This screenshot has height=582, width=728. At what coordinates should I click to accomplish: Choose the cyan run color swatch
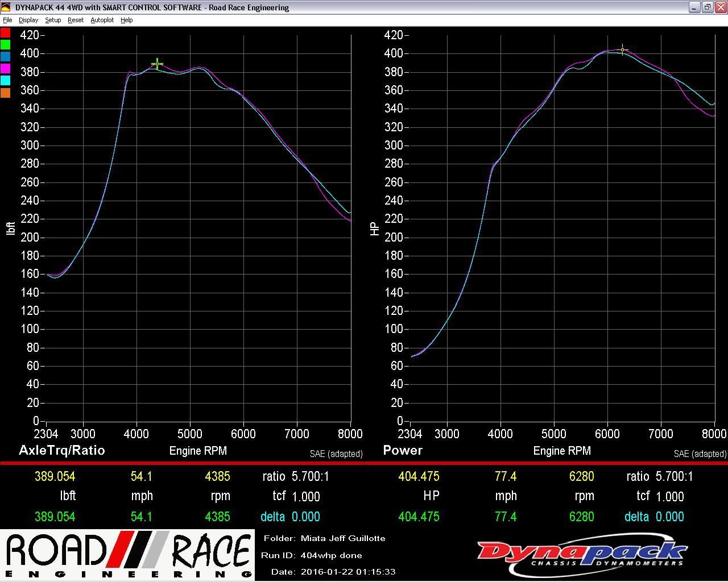pyautogui.click(x=5, y=80)
